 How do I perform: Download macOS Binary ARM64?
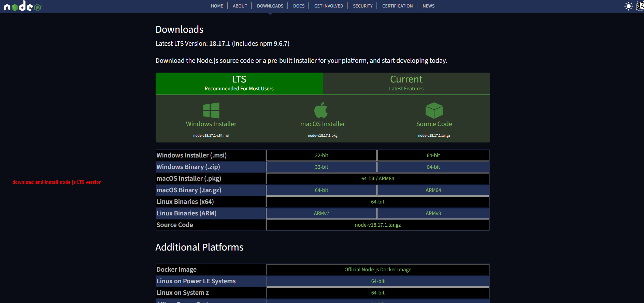(433, 190)
